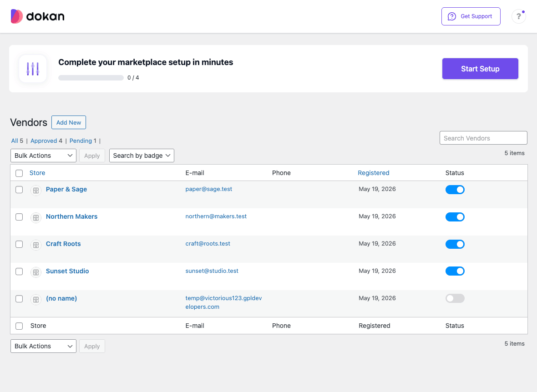Open the Craft Roots store link
This screenshot has height=392, width=537.
tap(63, 244)
